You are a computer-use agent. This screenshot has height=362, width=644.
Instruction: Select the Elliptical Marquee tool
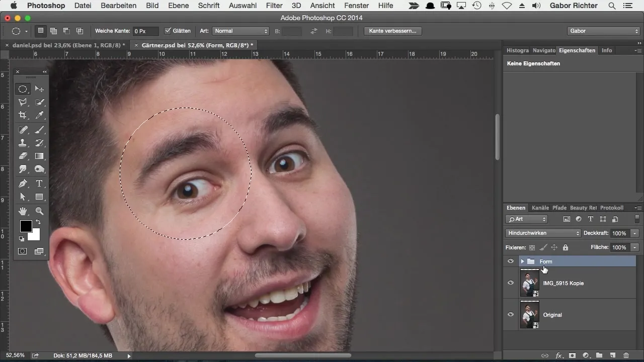[23, 89]
